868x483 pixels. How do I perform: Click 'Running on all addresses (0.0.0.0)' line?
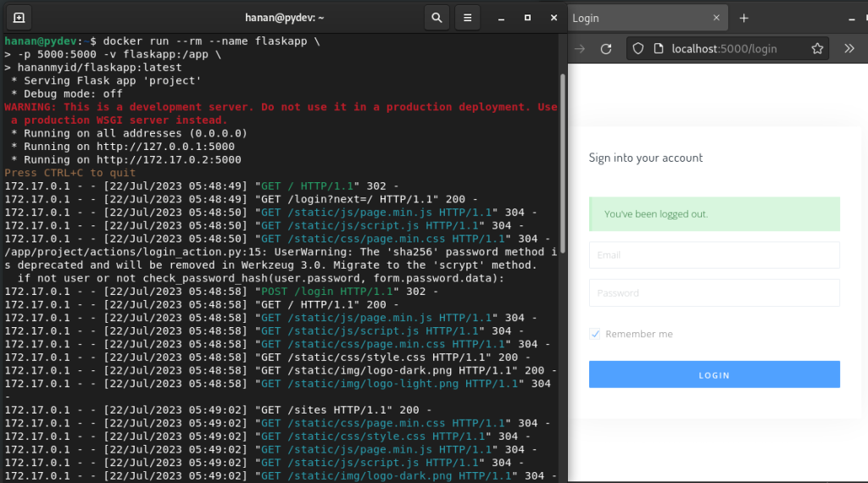coord(129,133)
